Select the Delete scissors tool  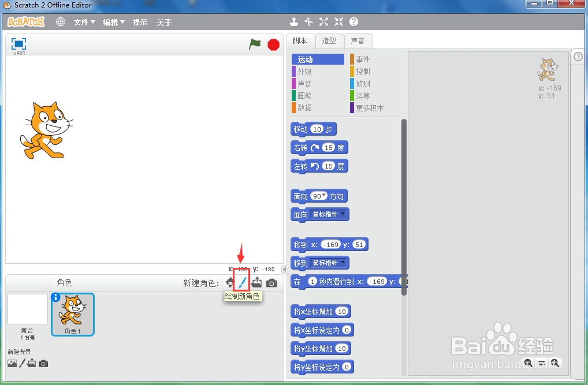click(308, 22)
